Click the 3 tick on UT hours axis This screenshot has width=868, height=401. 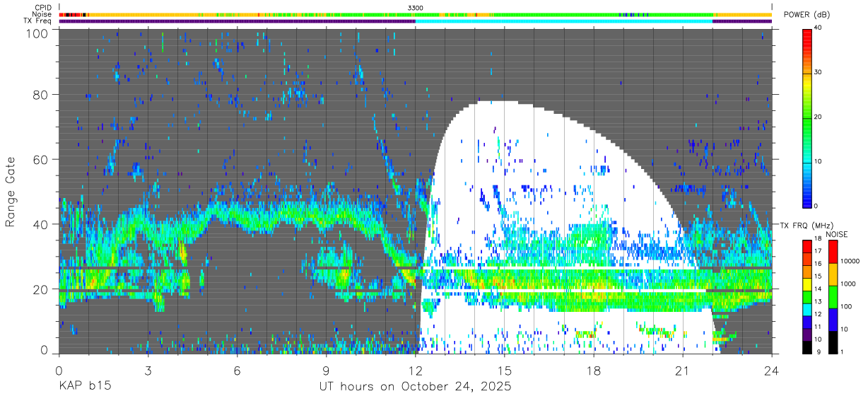pos(148,370)
